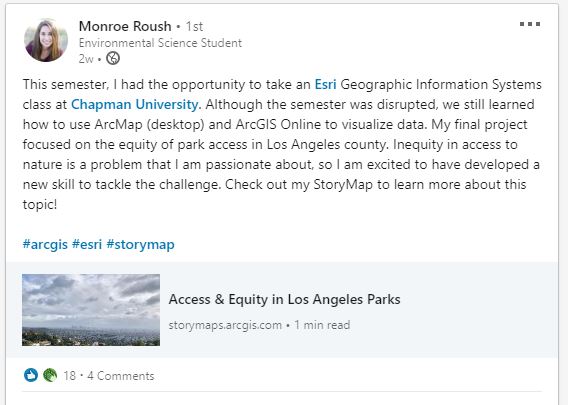568x405 pixels.
Task: Open the three-dot post options menu
Action: pyautogui.click(x=530, y=24)
